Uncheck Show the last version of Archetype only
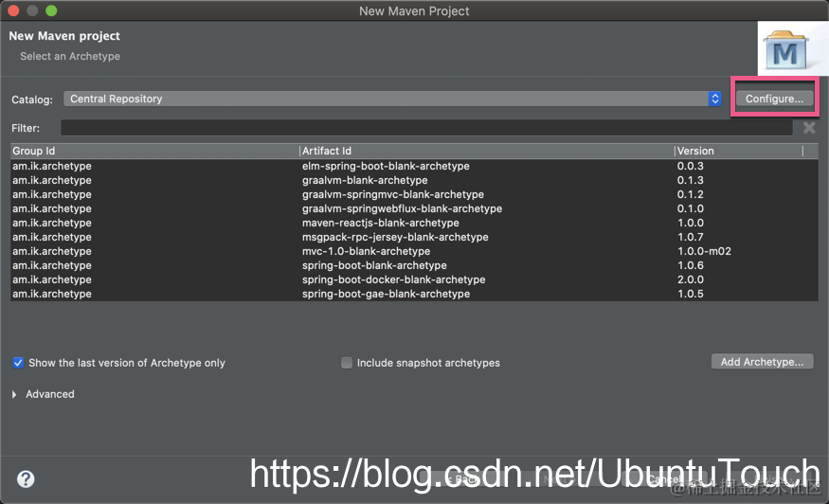The image size is (829, 504). click(18, 363)
